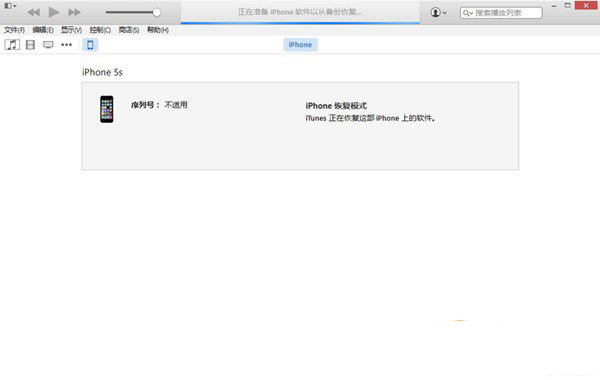Switch to the Music library icon
This screenshot has width=600, height=380.
(x=12, y=45)
